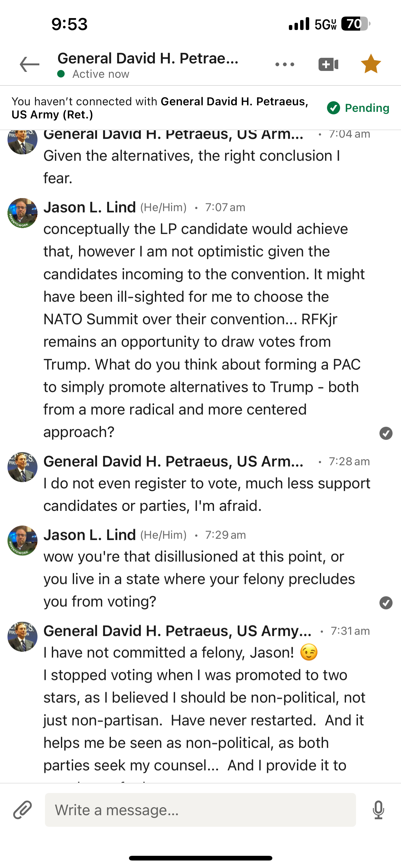Toggle the gold star on conversation
The height and width of the screenshot is (868, 401).
coord(371,64)
